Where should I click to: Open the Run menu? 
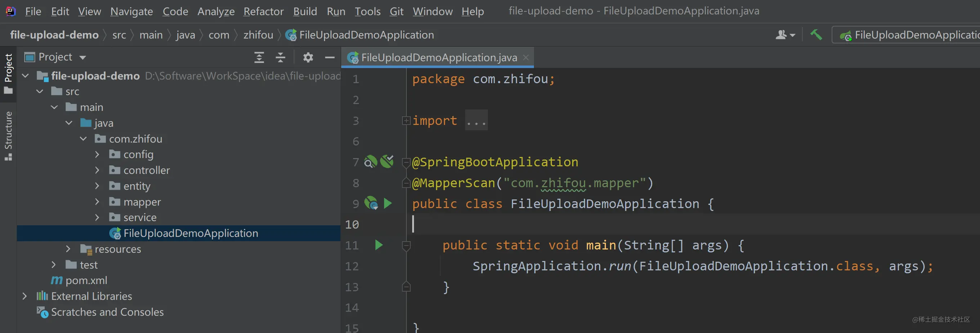point(336,12)
